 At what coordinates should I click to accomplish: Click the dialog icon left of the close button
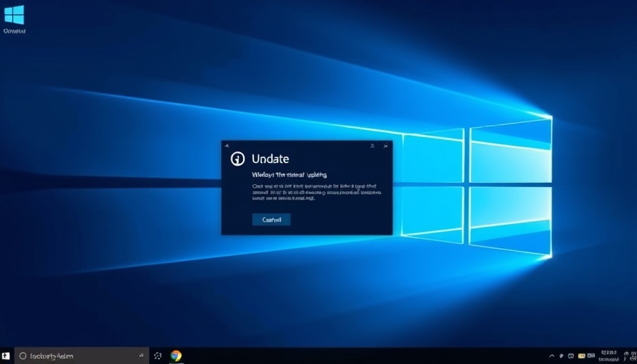372,146
